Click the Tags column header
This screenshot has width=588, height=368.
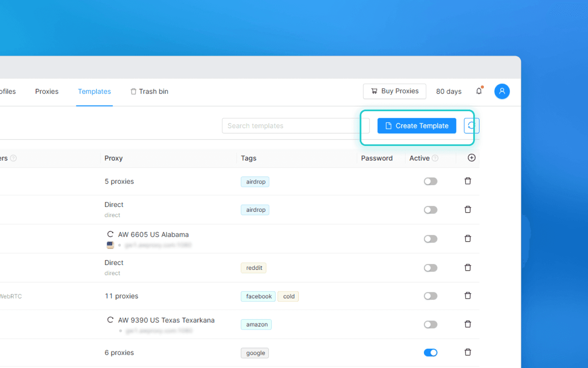(249, 158)
